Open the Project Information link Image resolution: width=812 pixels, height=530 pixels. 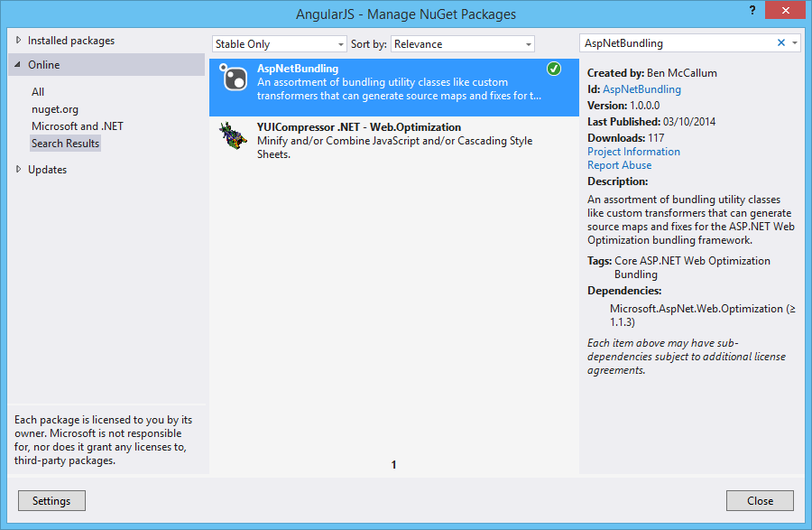pyautogui.click(x=633, y=152)
